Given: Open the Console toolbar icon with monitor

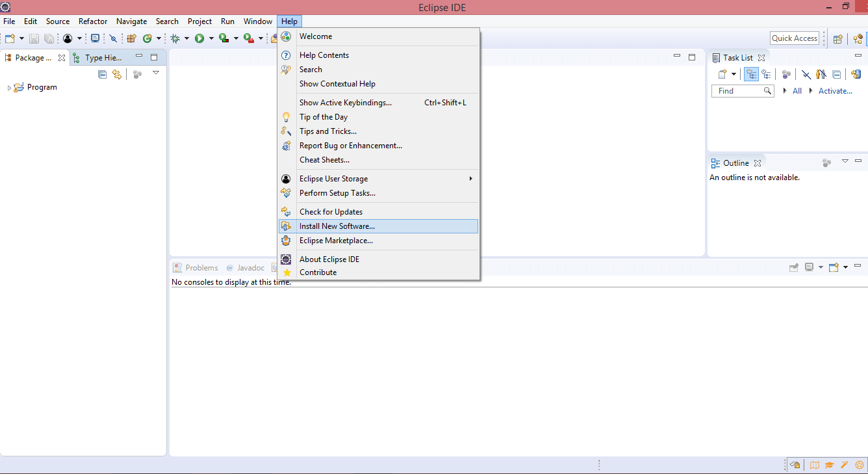Looking at the screenshot, I should (96, 38).
